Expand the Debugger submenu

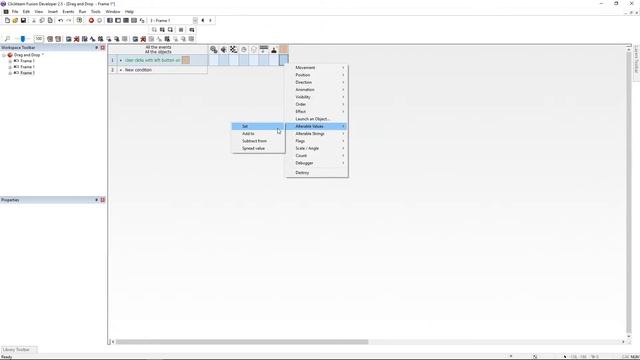click(317, 163)
